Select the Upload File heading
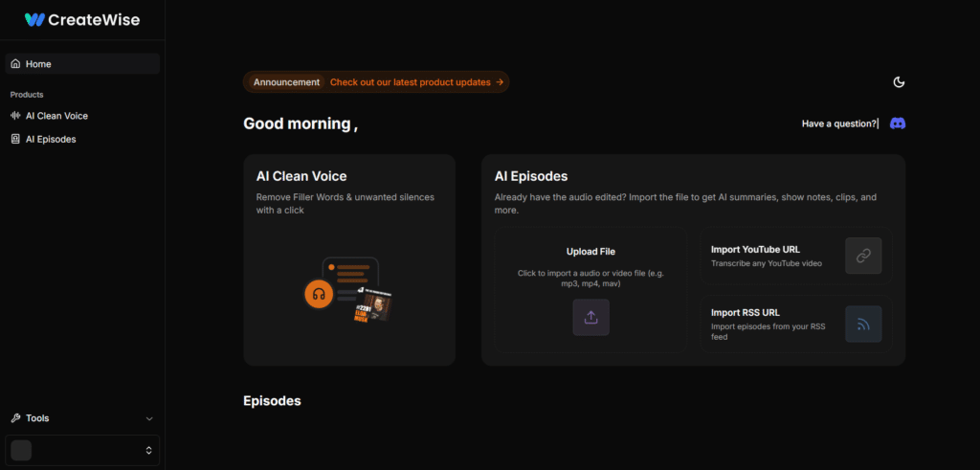Image resolution: width=980 pixels, height=470 pixels. [590, 252]
